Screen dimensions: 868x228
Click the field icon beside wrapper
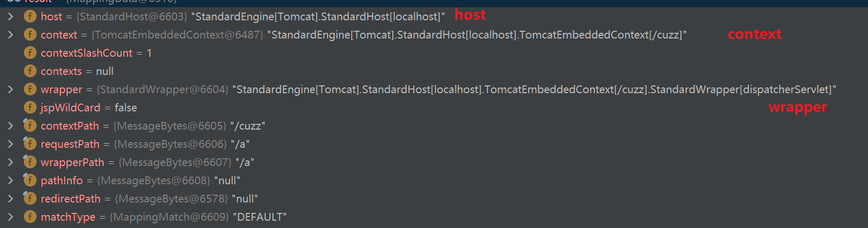(30, 90)
